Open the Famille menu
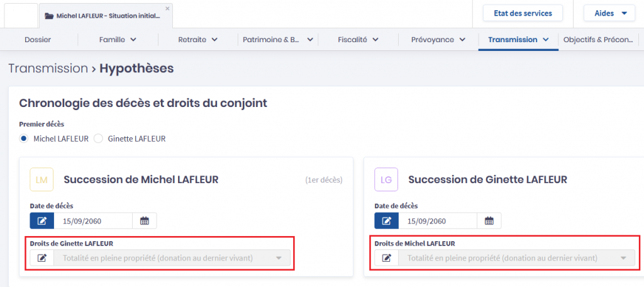 118,40
